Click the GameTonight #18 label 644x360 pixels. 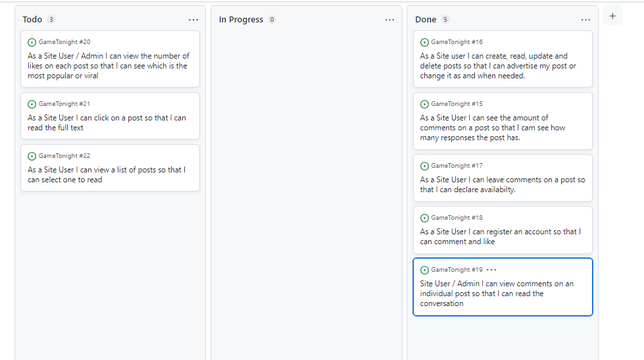(x=457, y=218)
